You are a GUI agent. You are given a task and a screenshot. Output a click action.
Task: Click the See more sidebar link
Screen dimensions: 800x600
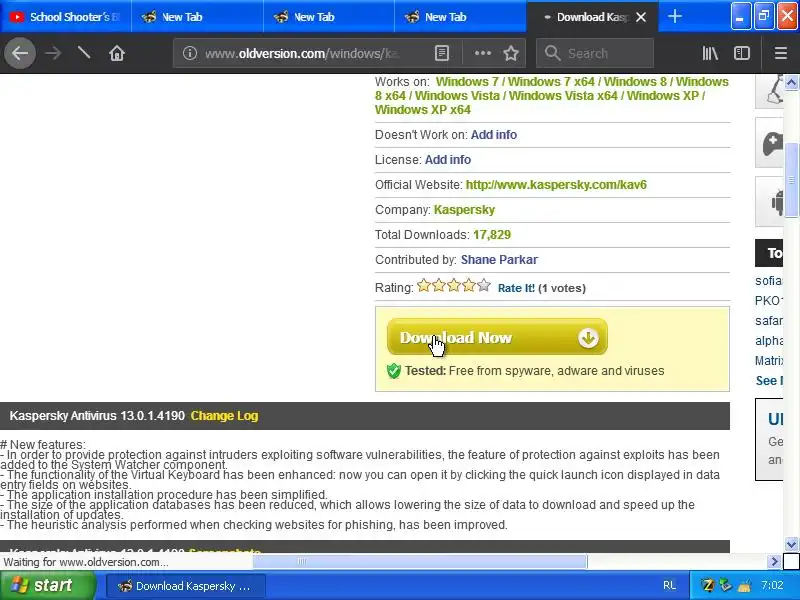point(769,381)
